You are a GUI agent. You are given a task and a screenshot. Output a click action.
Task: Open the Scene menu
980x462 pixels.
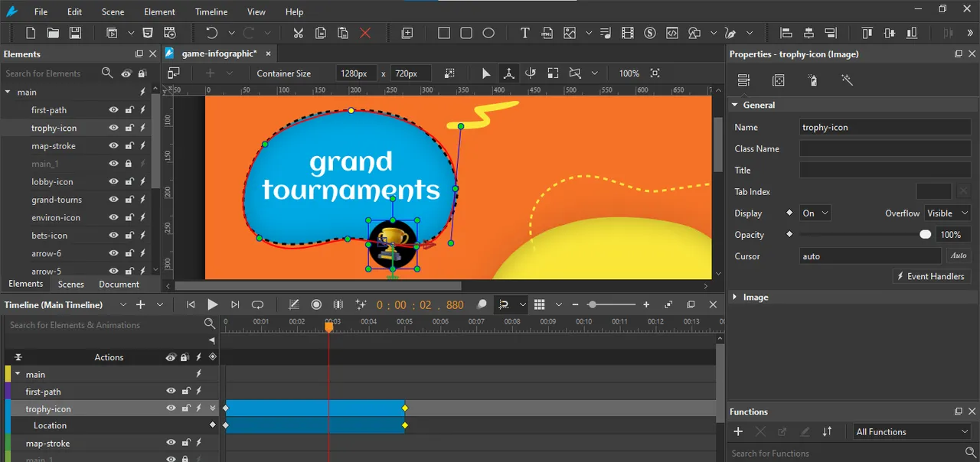(113, 11)
